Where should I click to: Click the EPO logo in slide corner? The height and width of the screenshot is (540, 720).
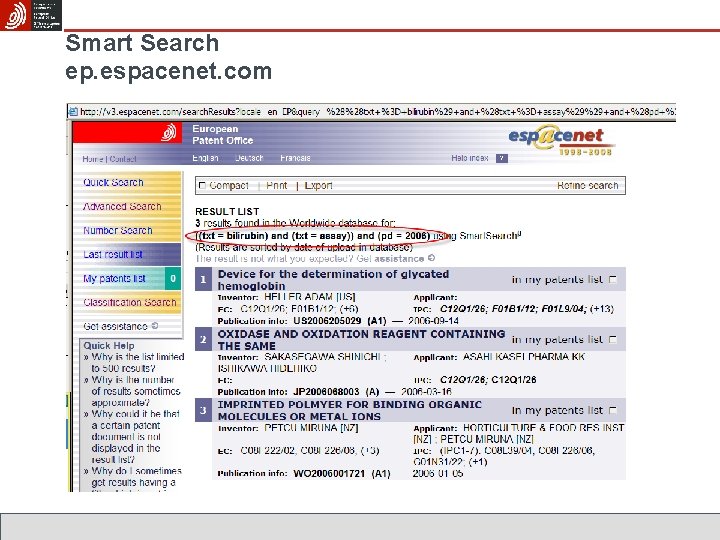click(31, 15)
